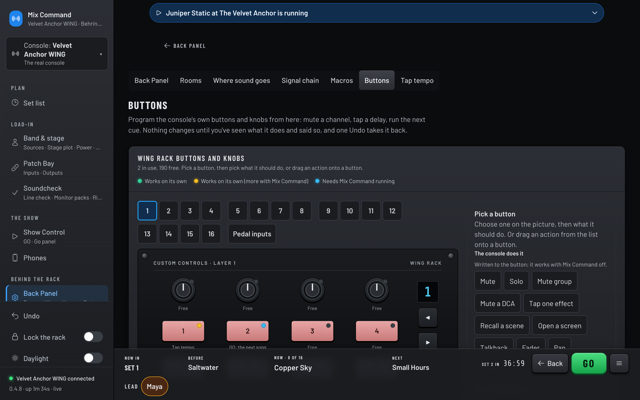This screenshot has height=400, width=640.
Task: Open the Tap tempo tab
Action: pyautogui.click(x=417, y=80)
